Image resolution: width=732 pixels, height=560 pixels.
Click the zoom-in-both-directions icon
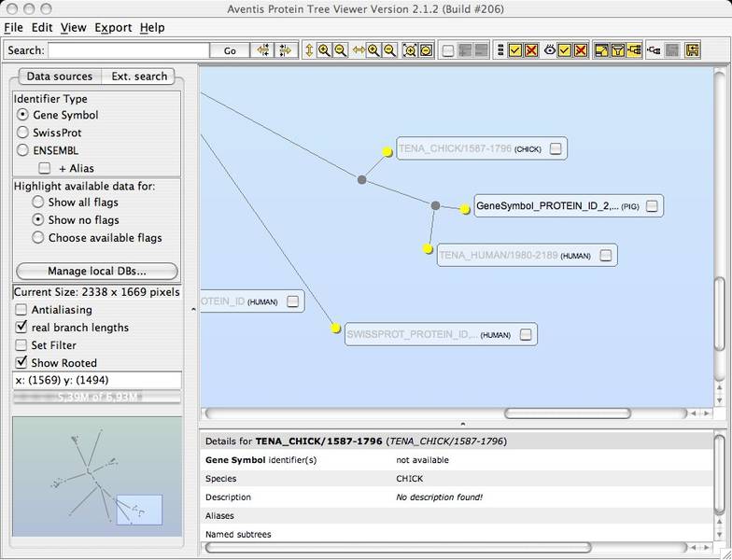[409, 50]
